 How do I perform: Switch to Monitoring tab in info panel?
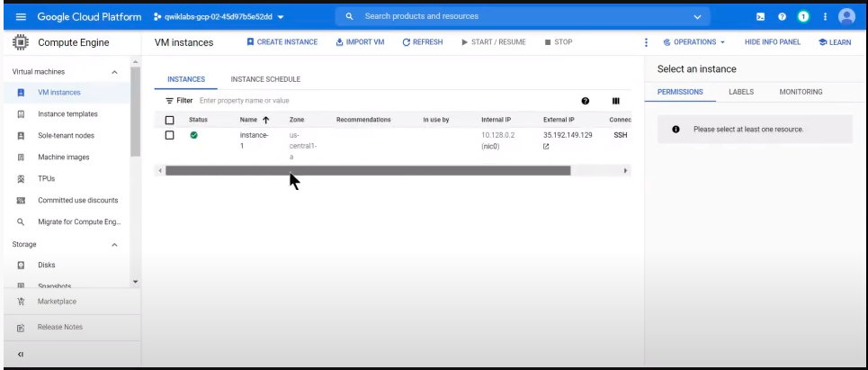801,92
